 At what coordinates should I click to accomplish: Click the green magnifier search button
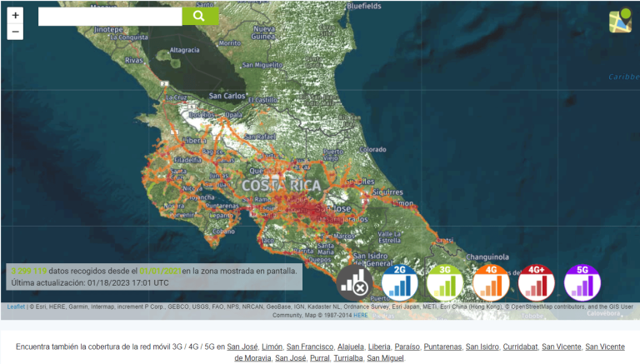click(200, 16)
